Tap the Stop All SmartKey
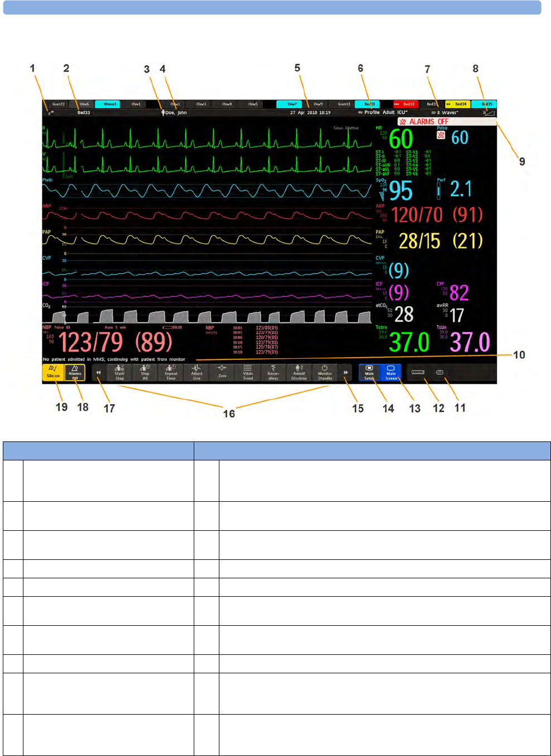 (x=145, y=373)
